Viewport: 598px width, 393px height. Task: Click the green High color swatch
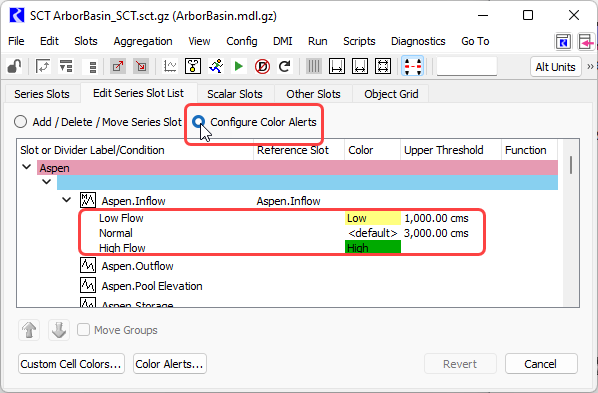pos(373,248)
